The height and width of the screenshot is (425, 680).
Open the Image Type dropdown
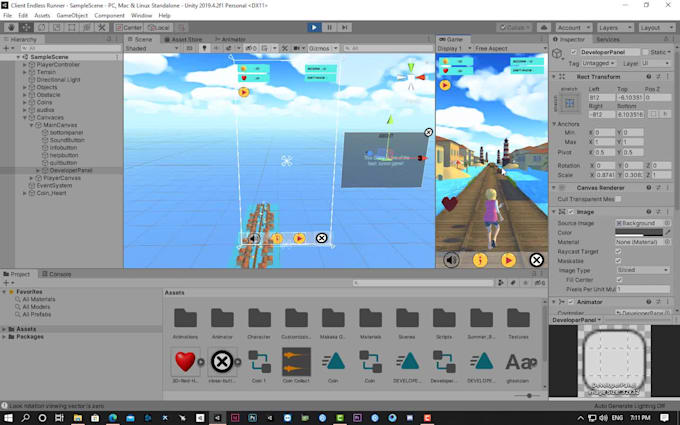point(643,270)
